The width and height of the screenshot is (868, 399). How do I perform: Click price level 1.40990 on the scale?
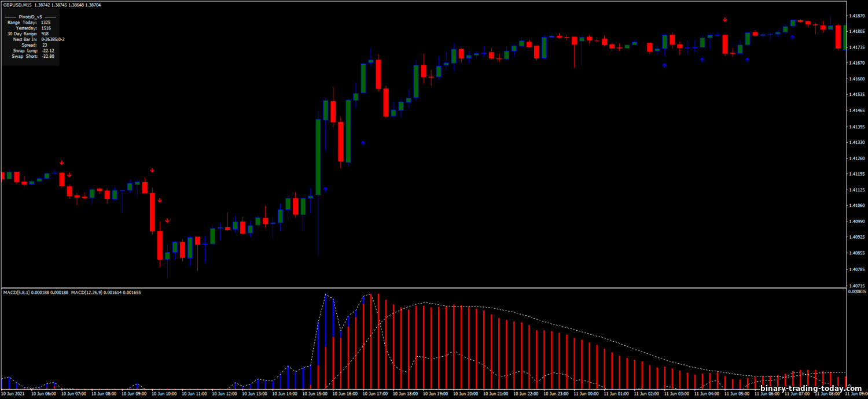click(x=856, y=221)
